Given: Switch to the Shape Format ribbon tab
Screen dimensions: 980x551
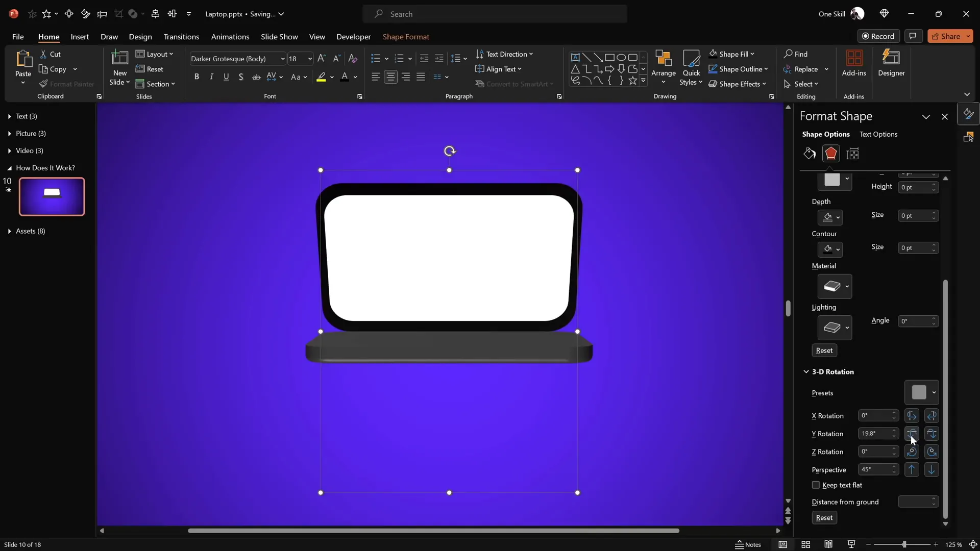Looking at the screenshot, I should coord(406,37).
